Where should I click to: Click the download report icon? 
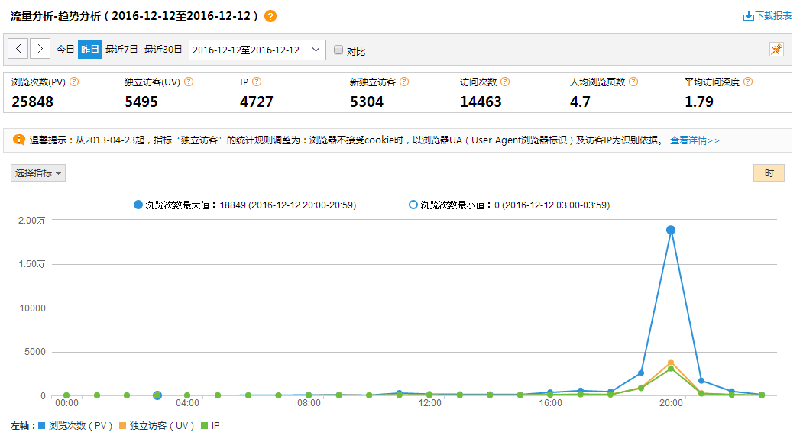pos(748,16)
